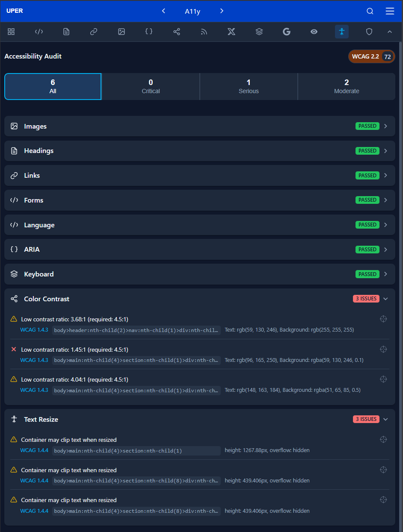Open the UPER hamburger menu
403x532 pixels.
(390, 11)
